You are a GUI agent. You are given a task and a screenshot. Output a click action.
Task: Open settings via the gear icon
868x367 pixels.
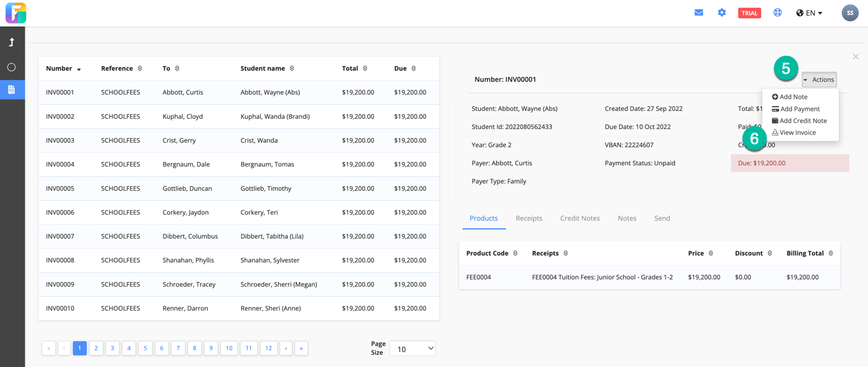click(x=721, y=13)
